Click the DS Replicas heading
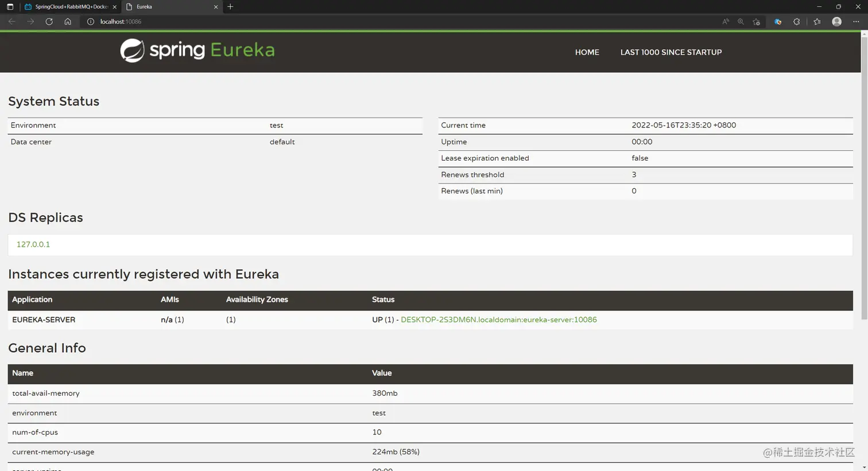Screen dimensions: 868x471 [x=46, y=218]
